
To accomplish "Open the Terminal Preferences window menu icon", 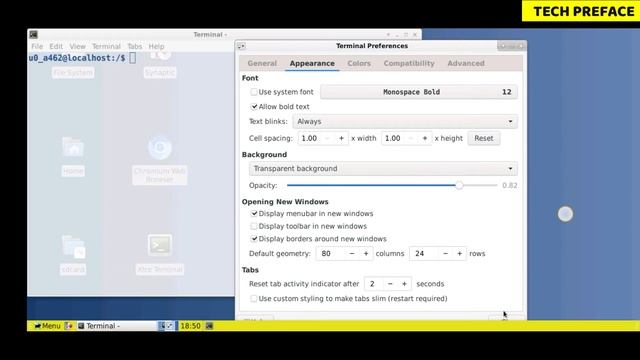I will 242,46.
